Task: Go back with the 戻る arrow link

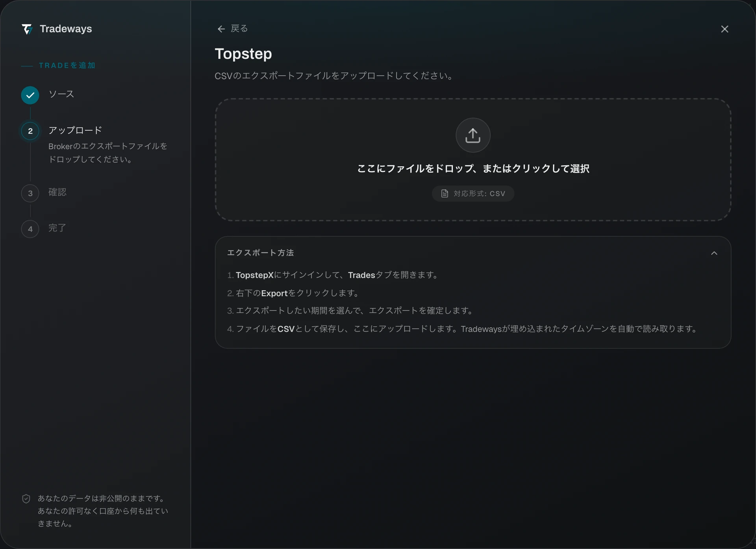Action: (x=232, y=29)
